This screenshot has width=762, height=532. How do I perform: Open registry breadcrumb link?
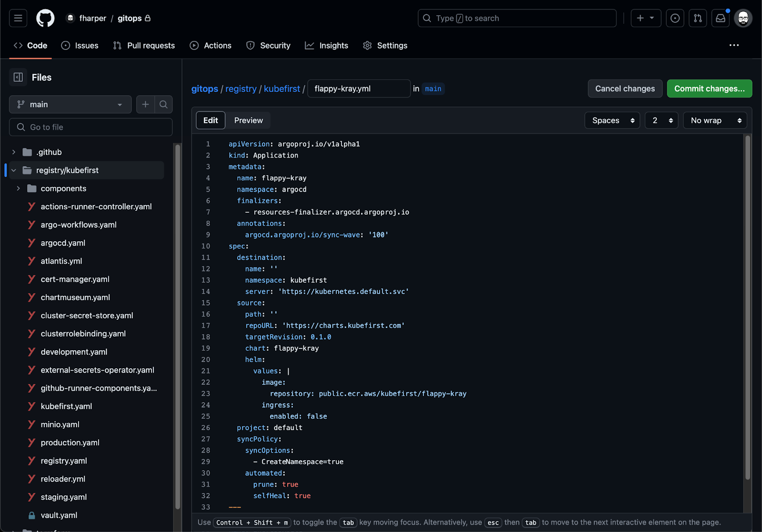coord(241,89)
